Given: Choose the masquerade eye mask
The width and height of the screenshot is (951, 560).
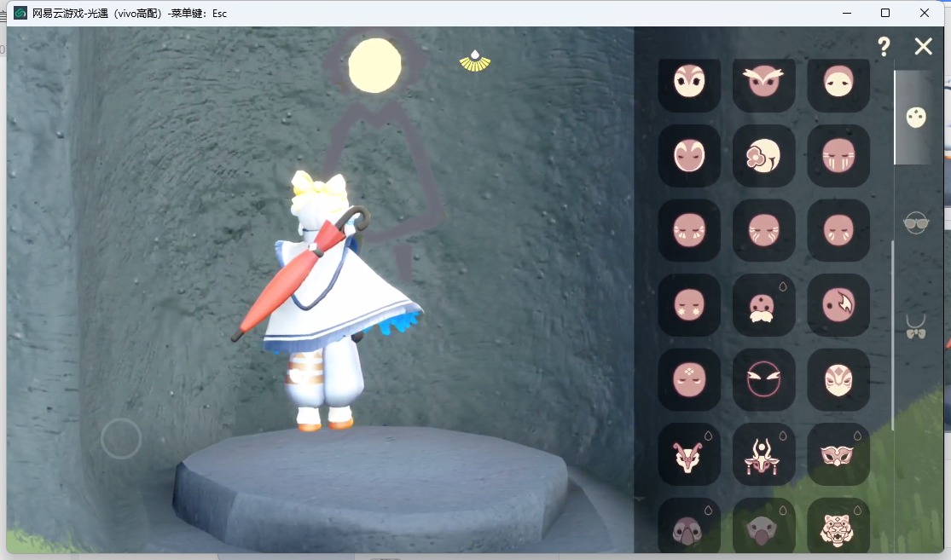Looking at the screenshot, I should click(838, 454).
